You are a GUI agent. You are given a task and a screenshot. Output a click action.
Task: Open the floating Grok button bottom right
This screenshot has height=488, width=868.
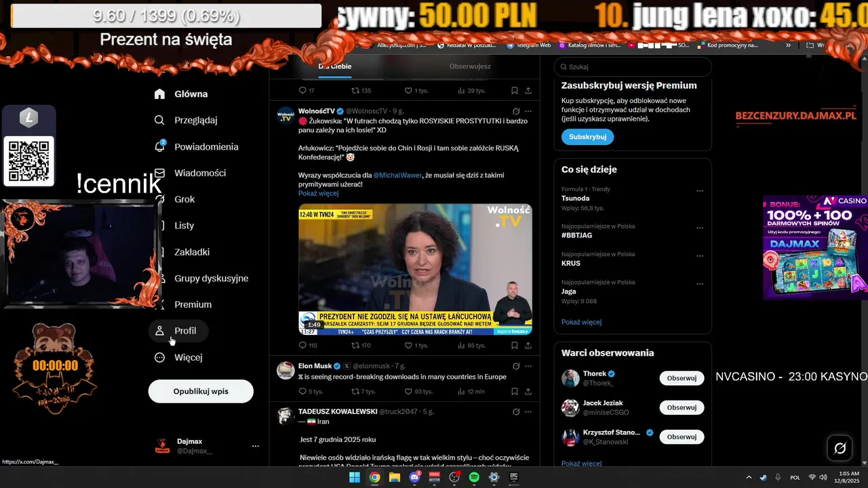coord(840,448)
